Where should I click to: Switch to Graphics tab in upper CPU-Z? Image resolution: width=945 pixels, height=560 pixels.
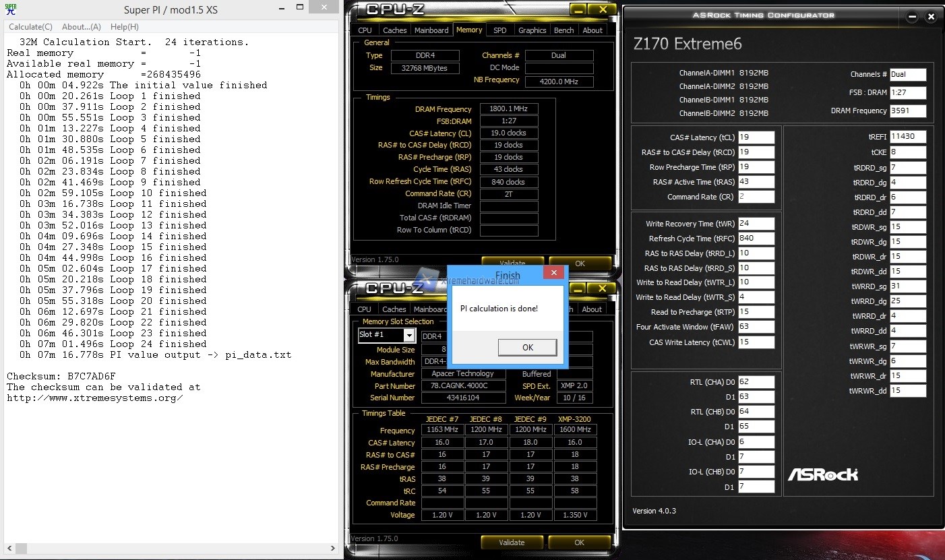tap(532, 30)
